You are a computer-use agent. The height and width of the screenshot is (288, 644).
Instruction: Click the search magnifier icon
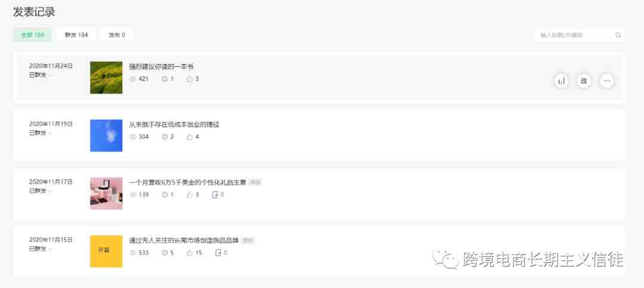coord(618,35)
